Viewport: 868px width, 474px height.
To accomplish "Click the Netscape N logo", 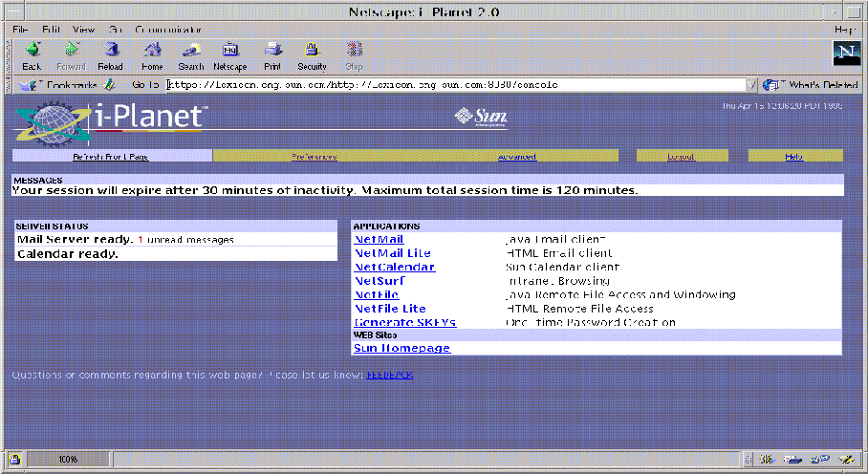I will [x=846, y=54].
